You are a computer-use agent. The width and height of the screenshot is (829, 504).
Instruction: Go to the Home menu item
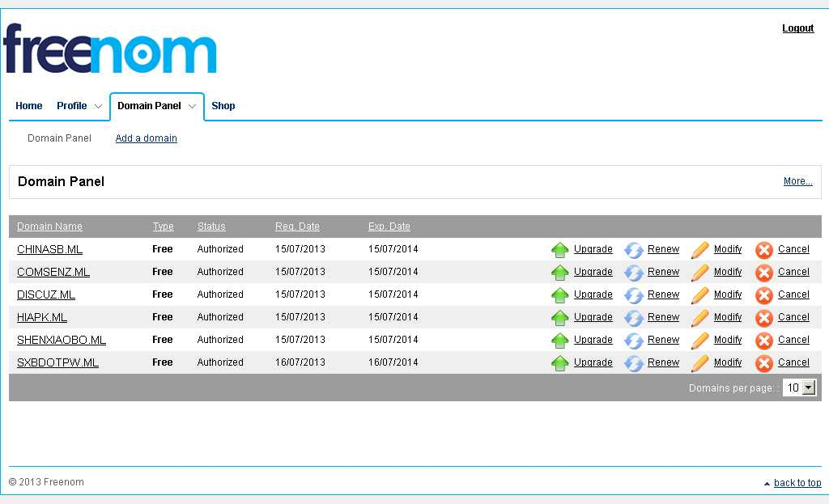29,106
